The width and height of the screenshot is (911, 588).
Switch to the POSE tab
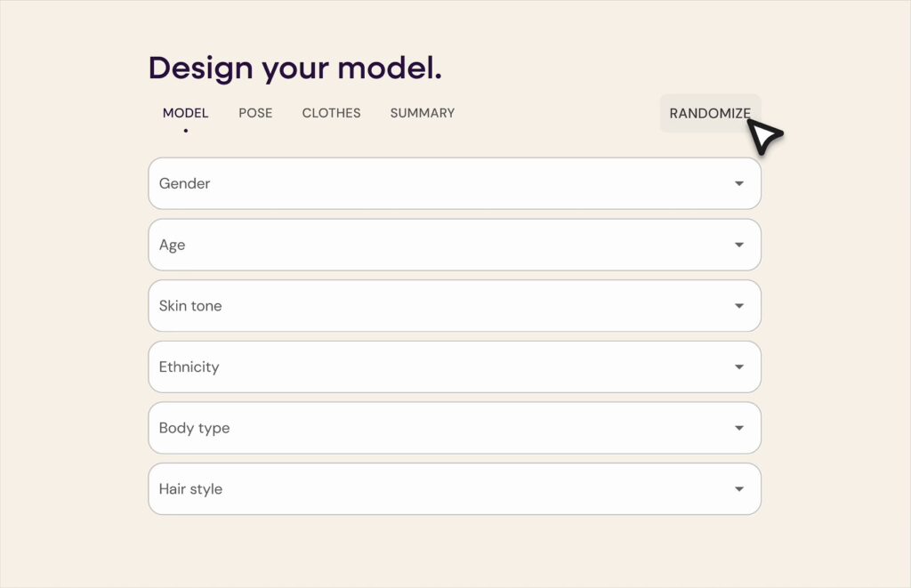(x=255, y=113)
